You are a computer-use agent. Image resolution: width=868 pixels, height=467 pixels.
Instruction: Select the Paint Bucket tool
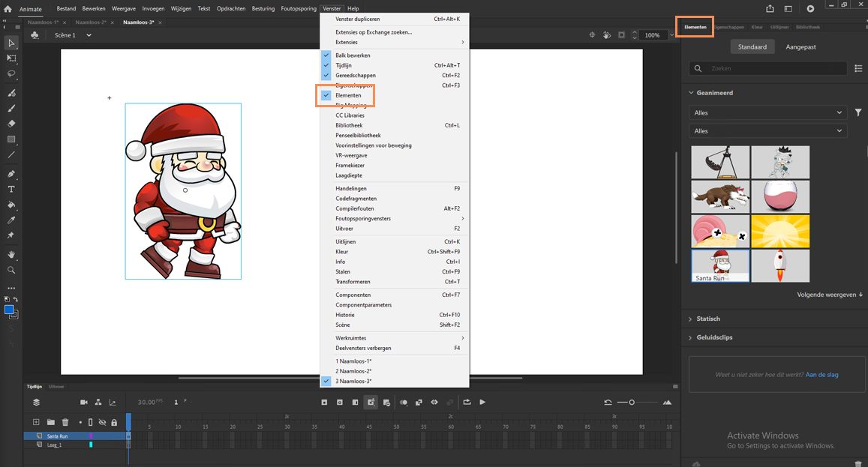click(11, 205)
